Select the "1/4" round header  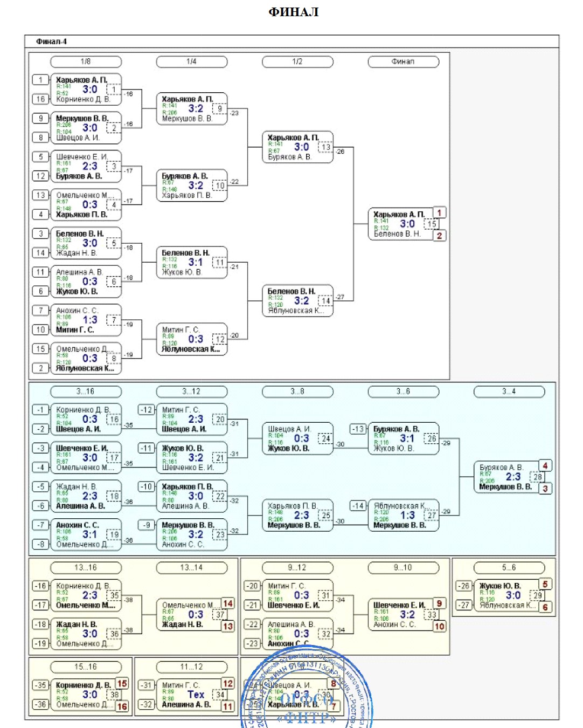pyautogui.click(x=191, y=62)
